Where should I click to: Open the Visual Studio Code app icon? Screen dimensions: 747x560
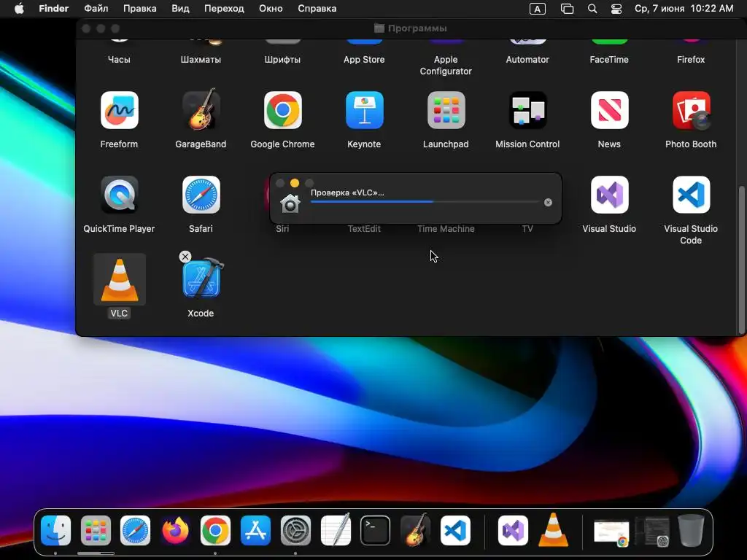691,195
